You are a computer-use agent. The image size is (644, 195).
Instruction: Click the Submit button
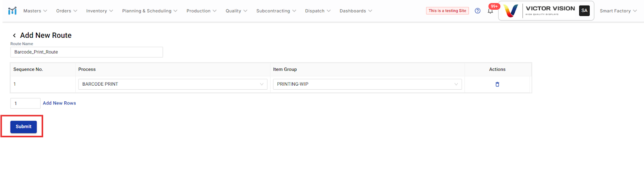[x=23, y=127]
